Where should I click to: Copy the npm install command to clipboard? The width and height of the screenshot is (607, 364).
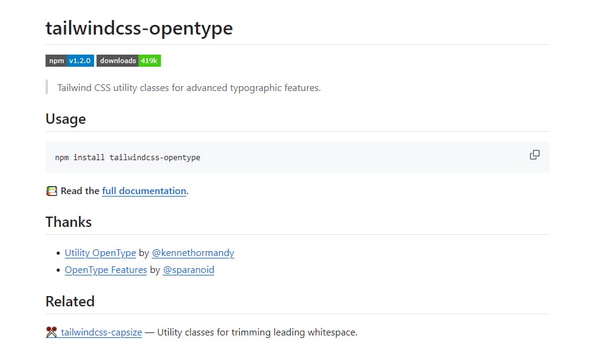(x=534, y=155)
